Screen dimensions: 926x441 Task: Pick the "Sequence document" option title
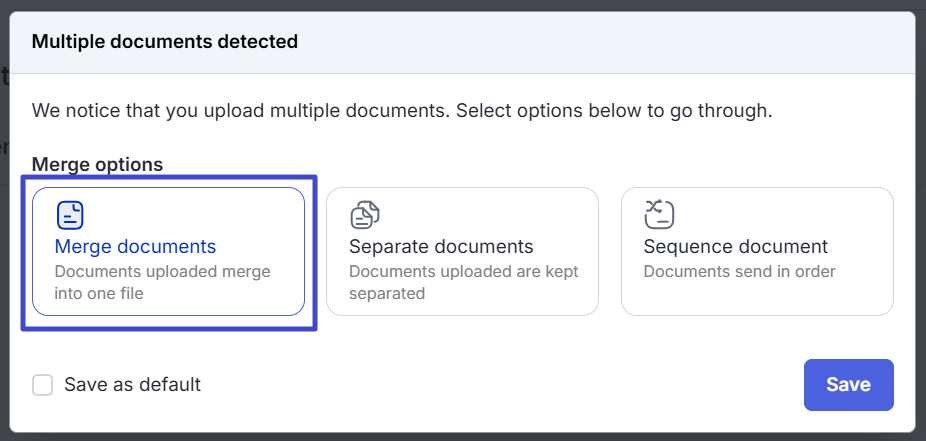[x=735, y=246]
